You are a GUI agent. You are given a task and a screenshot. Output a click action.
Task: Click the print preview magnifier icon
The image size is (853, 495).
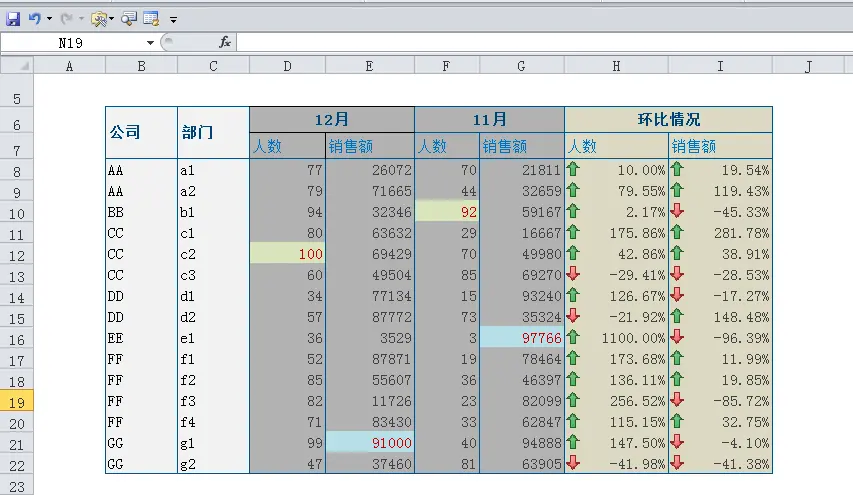pos(129,18)
